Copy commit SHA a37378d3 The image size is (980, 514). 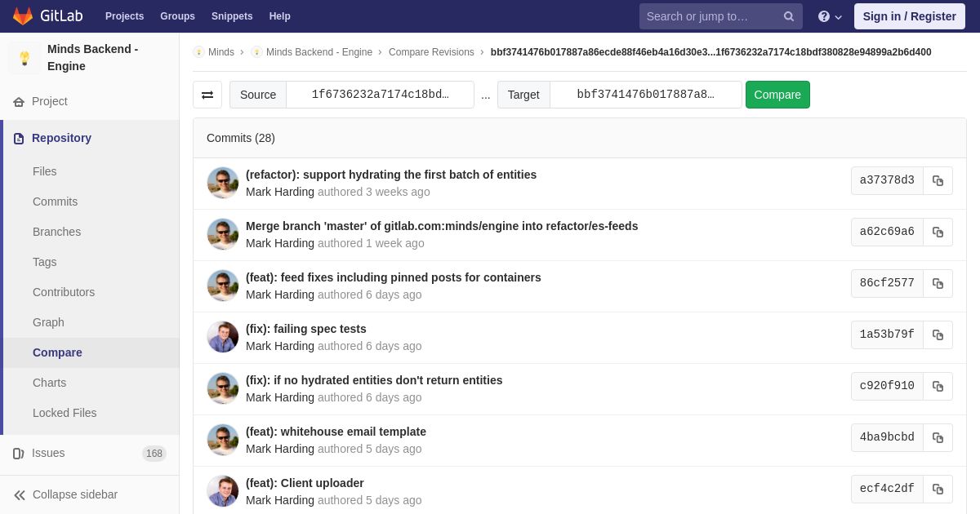click(938, 181)
